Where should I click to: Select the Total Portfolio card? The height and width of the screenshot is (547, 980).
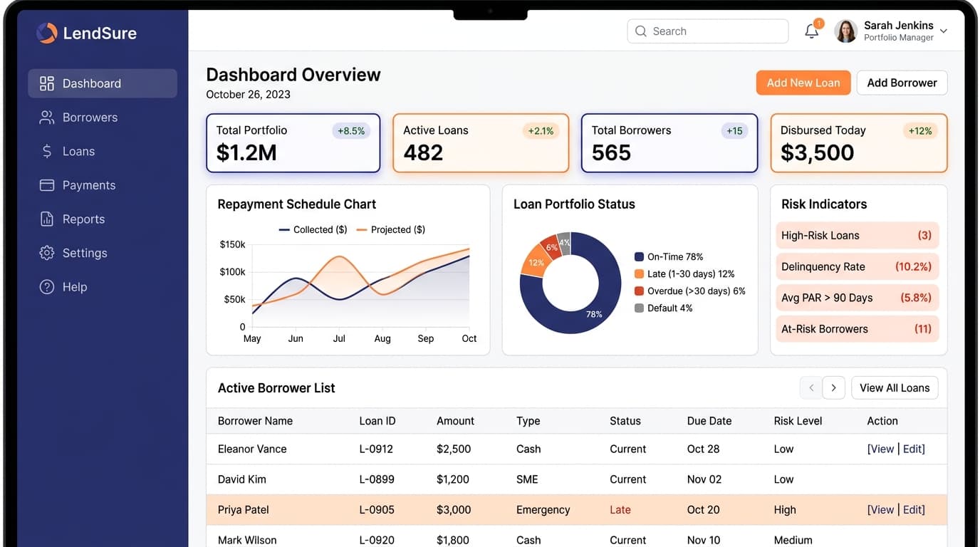[x=293, y=143]
